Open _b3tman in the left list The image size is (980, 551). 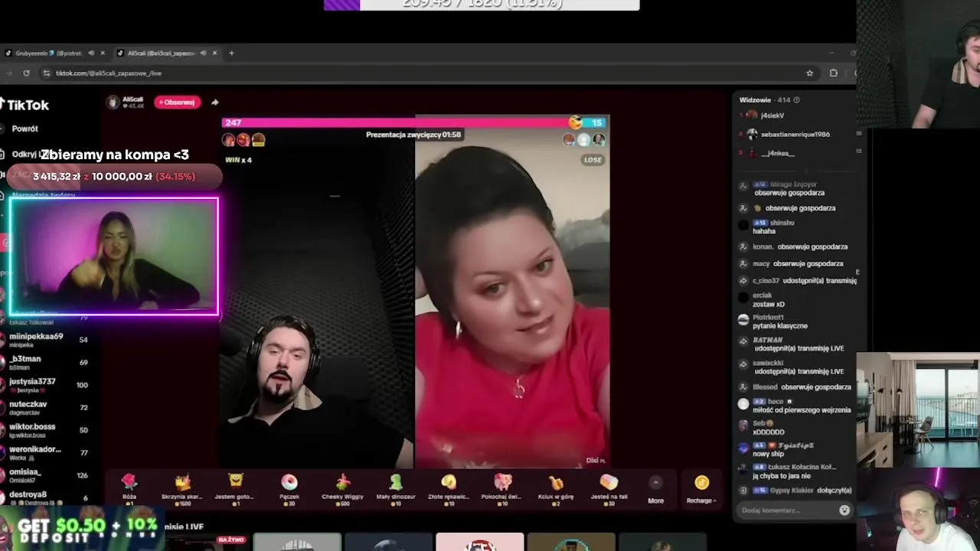[x=47, y=362]
